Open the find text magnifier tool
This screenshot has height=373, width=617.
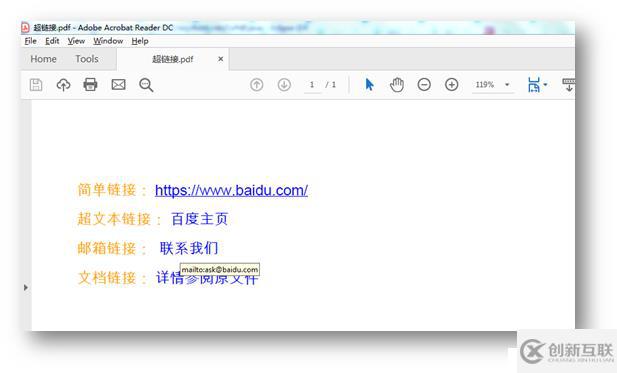(146, 85)
